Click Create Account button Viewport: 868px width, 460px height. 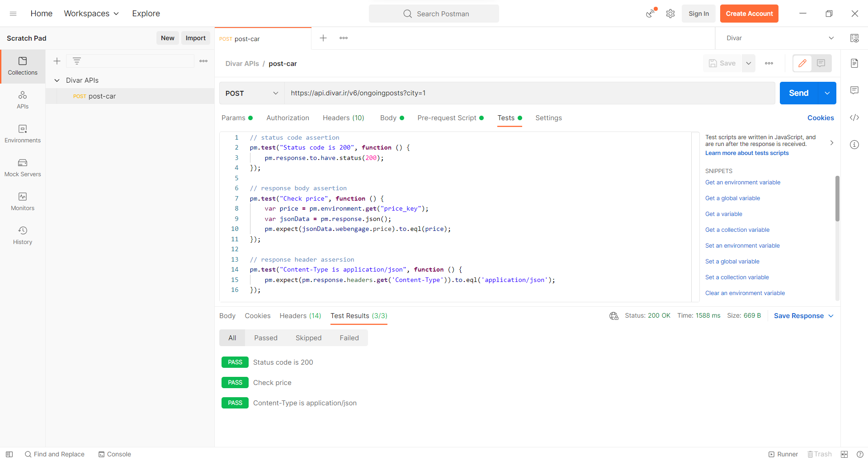(749, 14)
